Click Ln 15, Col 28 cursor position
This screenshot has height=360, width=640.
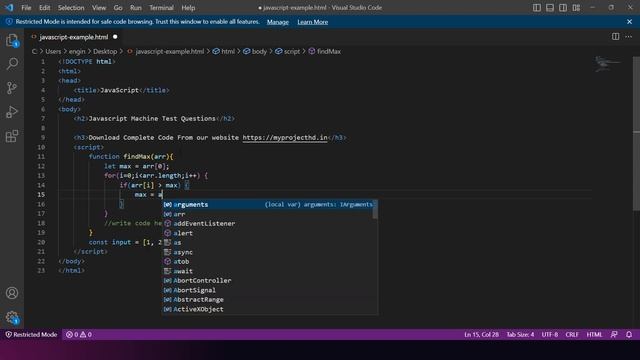point(481,335)
